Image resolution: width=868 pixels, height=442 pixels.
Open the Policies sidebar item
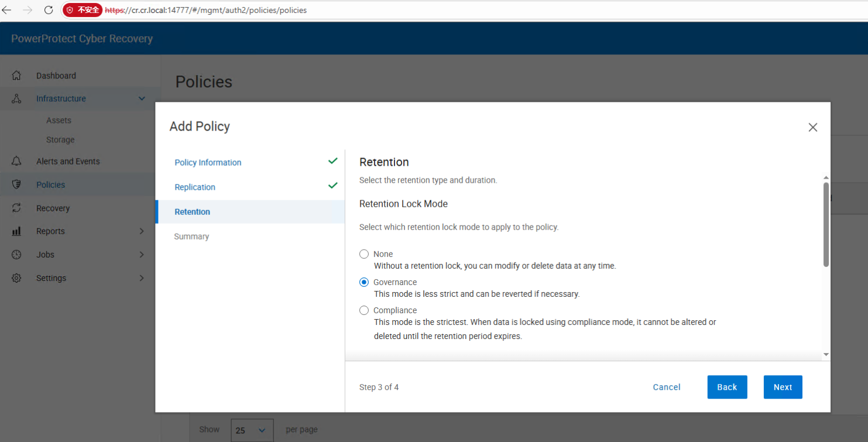point(50,184)
